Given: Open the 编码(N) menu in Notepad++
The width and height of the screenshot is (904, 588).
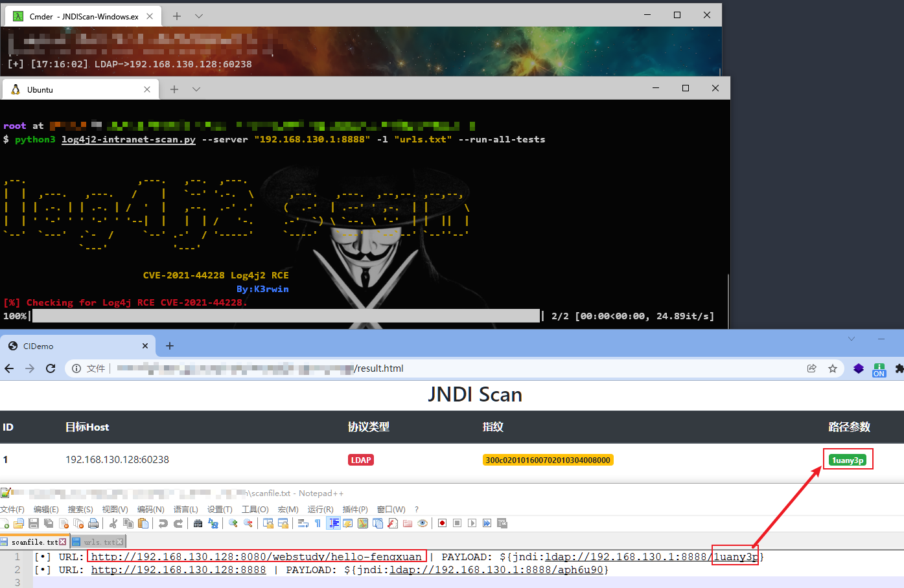Looking at the screenshot, I should [x=150, y=510].
